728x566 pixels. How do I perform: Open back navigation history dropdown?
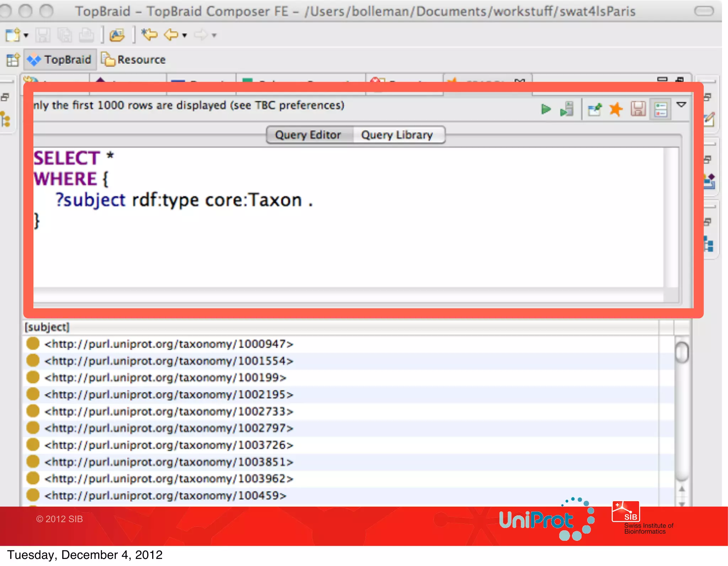point(184,35)
